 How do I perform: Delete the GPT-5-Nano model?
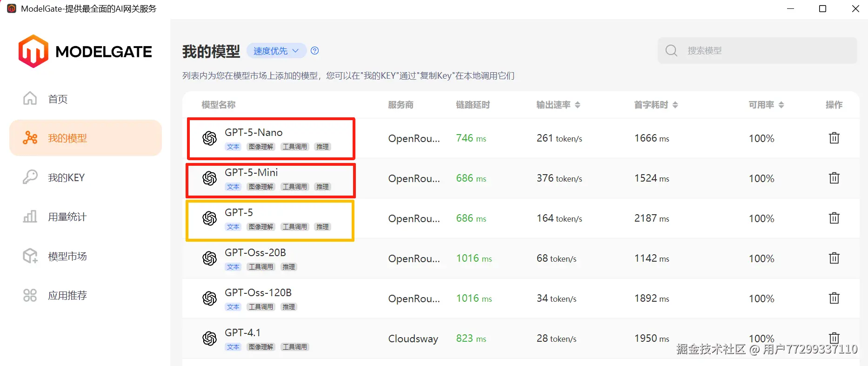click(x=834, y=138)
